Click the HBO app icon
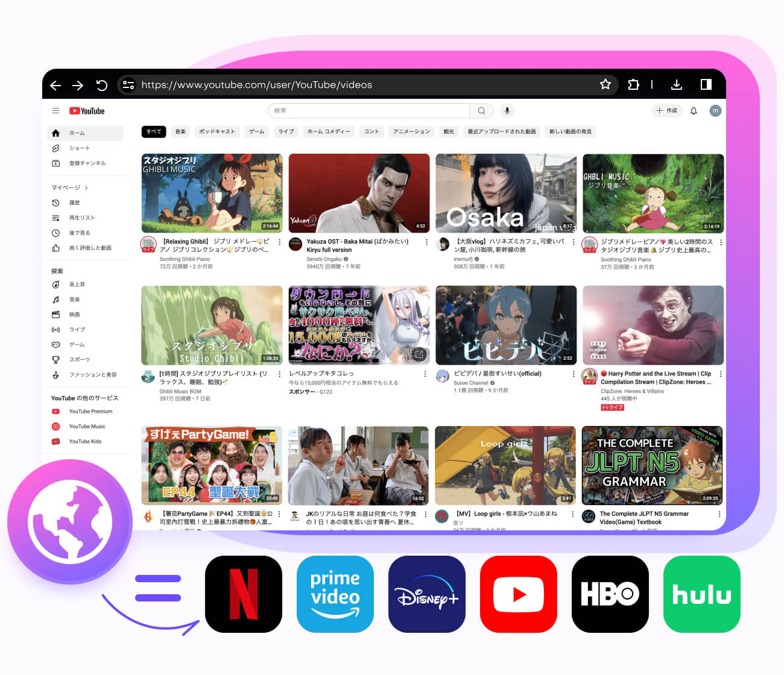This screenshot has height=675, width=784. coord(610,594)
